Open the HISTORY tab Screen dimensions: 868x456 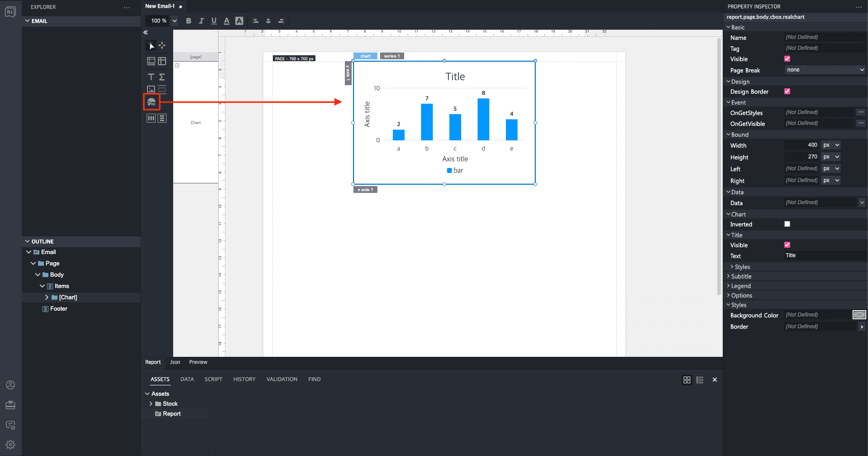coord(244,379)
